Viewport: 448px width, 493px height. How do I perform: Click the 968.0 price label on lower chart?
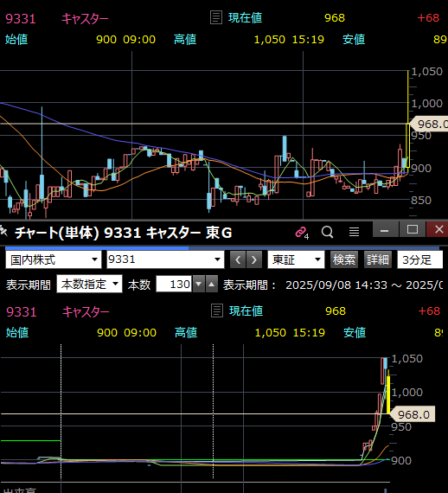click(413, 414)
